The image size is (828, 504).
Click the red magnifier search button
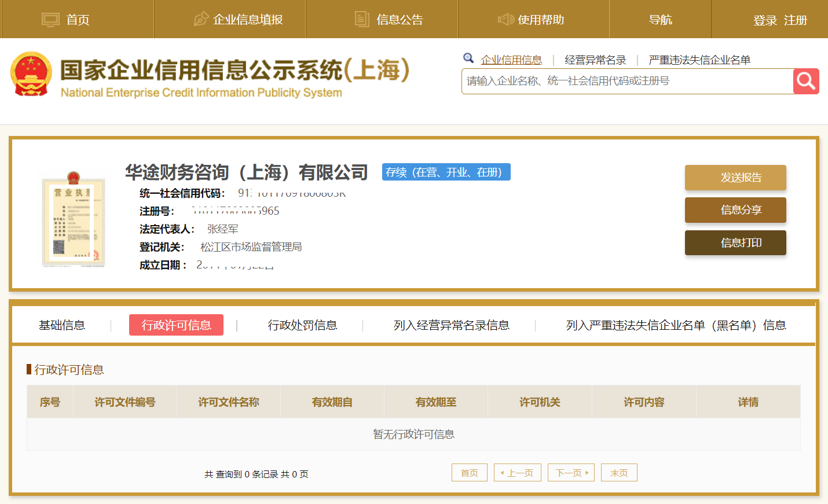click(806, 81)
